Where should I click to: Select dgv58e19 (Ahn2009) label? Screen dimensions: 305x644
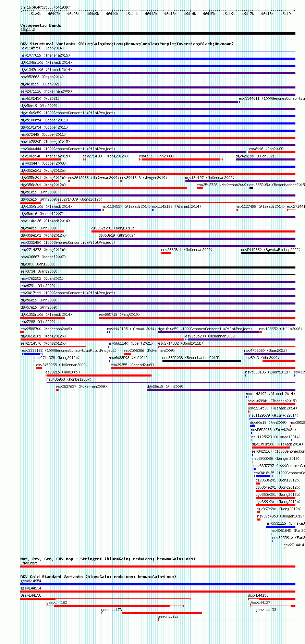click(x=117, y=235)
